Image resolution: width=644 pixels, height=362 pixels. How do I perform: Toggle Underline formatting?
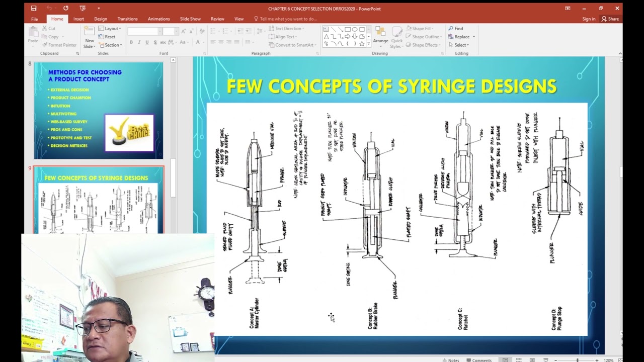pos(147,42)
